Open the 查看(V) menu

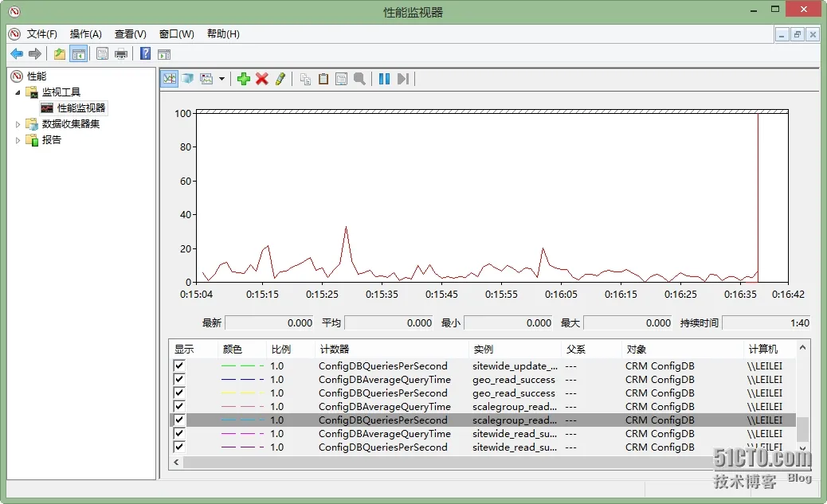tap(131, 33)
